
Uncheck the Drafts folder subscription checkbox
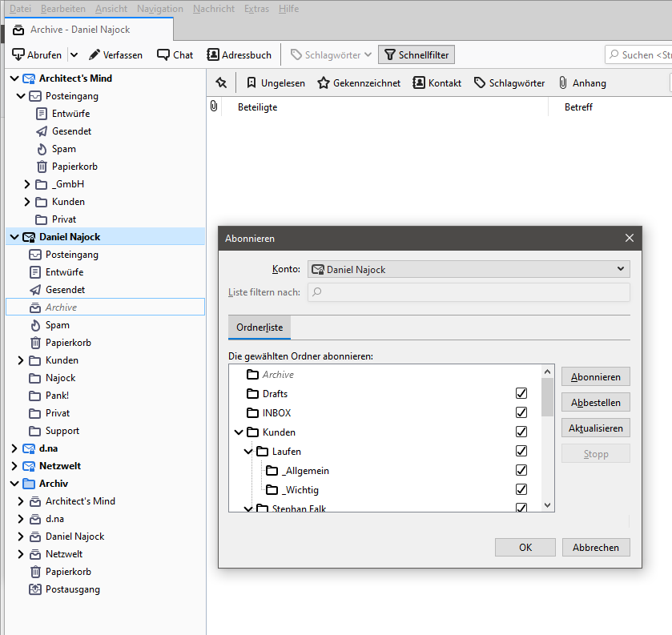coord(521,393)
